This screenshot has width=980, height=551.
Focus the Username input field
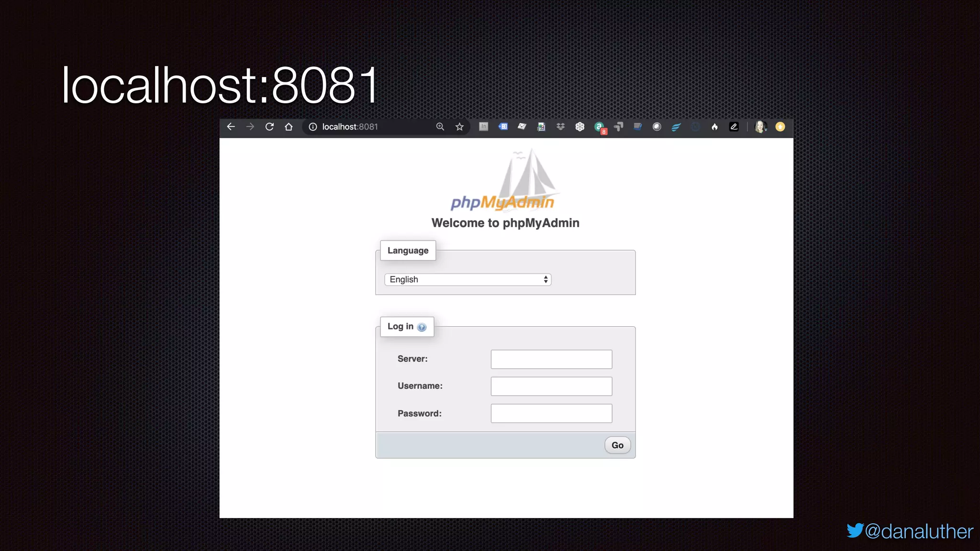coord(551,386)
